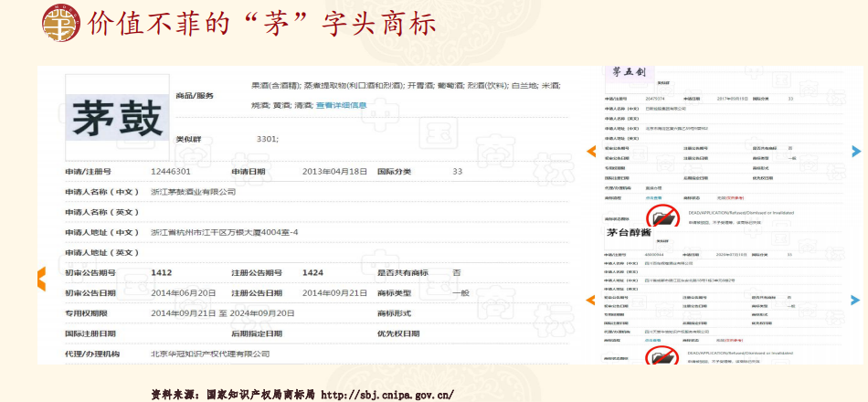This screenshot has width=868, height=402.
Task: Click the round 茅 logo beside the title
Action: 61,23
